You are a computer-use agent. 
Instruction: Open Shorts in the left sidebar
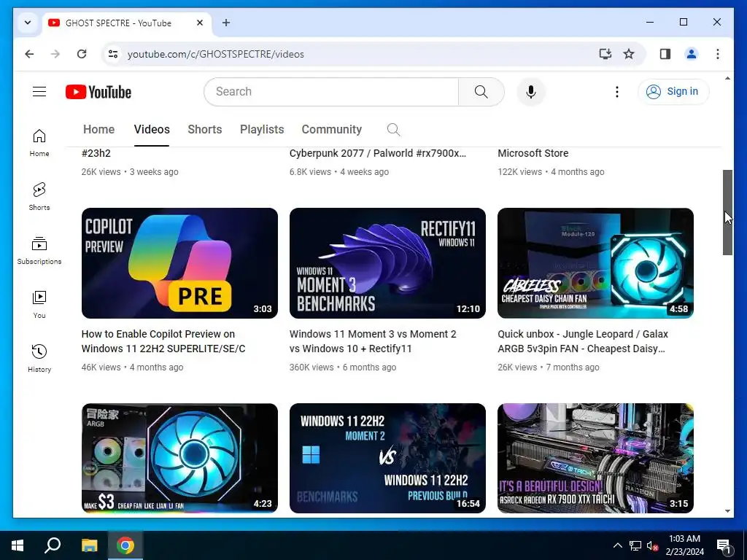pos(39,197)
